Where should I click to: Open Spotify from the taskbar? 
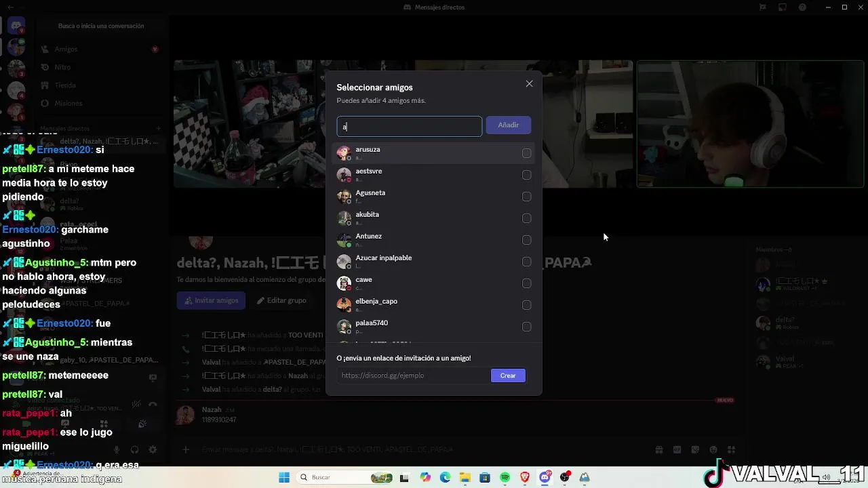[505, 477]
